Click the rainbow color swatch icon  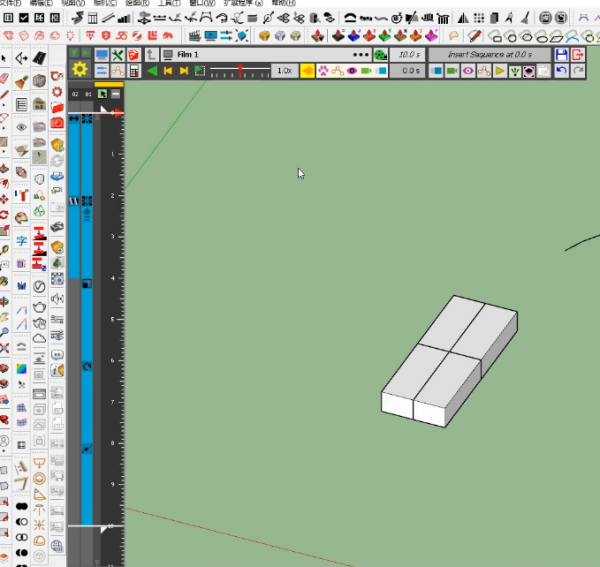click(x=21, y=369)
